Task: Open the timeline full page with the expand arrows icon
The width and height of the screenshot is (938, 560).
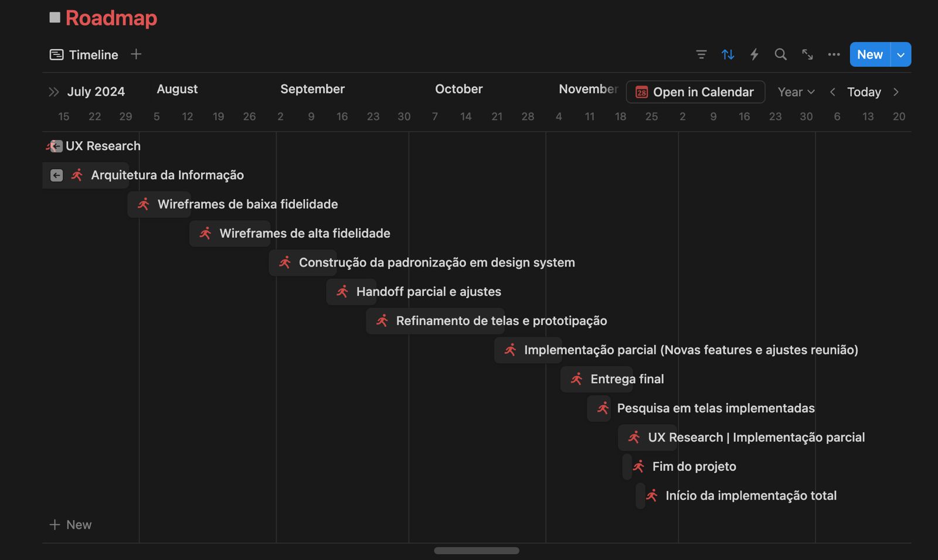Action: click(807, 54)
